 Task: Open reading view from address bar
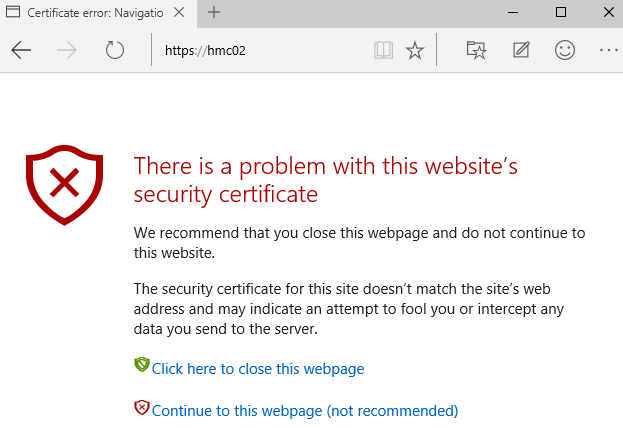point(382,50)
